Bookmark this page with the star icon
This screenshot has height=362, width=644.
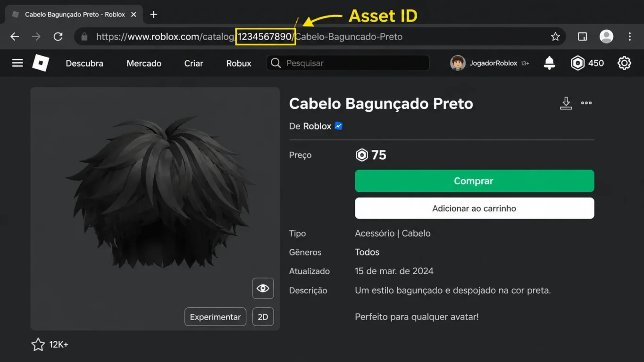coord(555,37)
